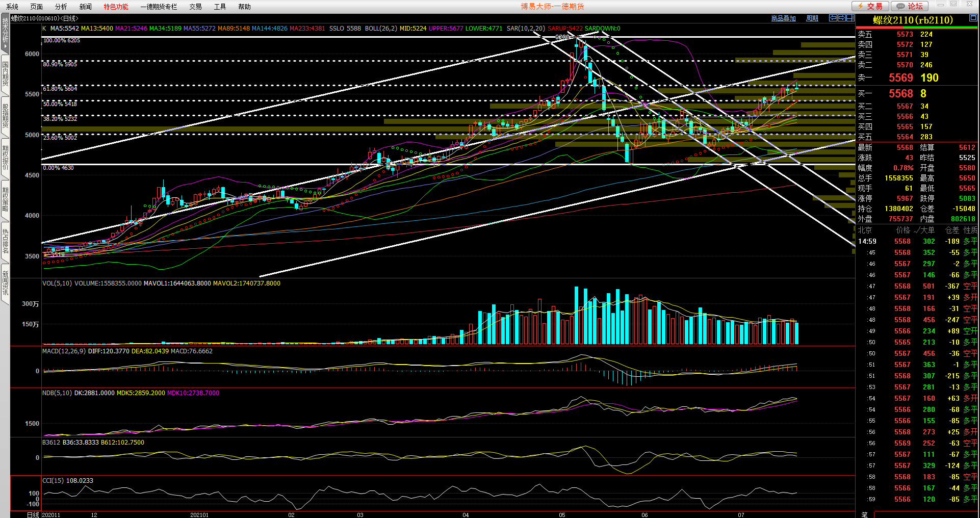Switch to the 期权报价 side tab
The image size is (980, 518).
(5, 158)
